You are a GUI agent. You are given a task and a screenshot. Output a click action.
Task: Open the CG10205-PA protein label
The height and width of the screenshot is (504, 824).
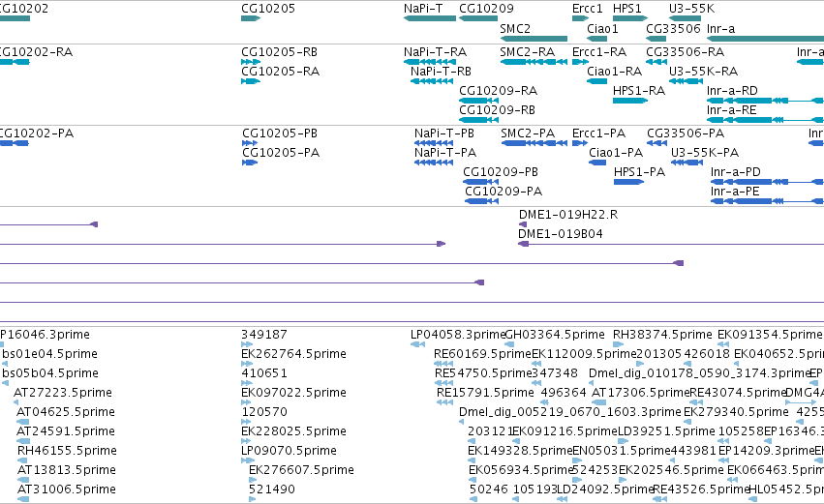(x=281, y=153)
